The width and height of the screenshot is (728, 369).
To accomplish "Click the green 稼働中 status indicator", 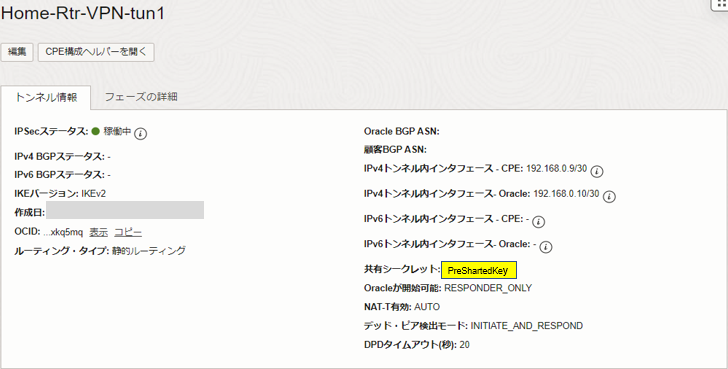I will pos(96,131).
